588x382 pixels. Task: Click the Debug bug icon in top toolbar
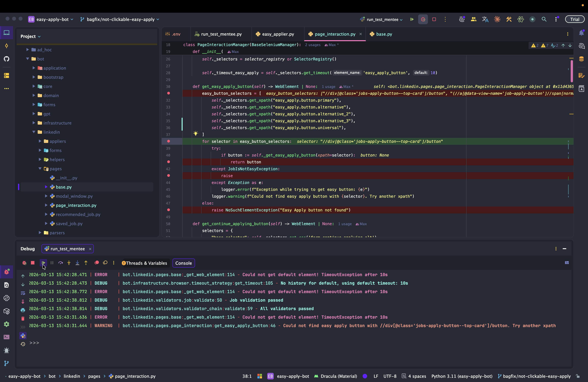point(423,19)
